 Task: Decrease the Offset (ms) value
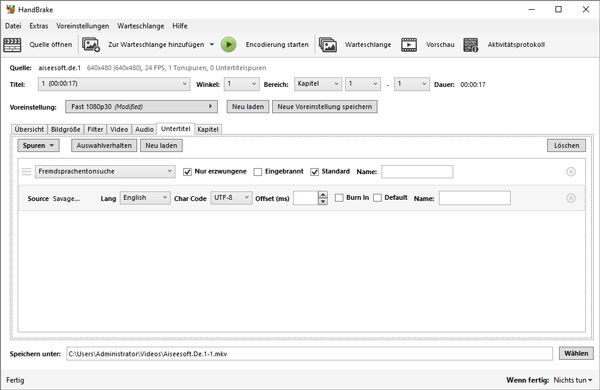click(x=323, y=201)
